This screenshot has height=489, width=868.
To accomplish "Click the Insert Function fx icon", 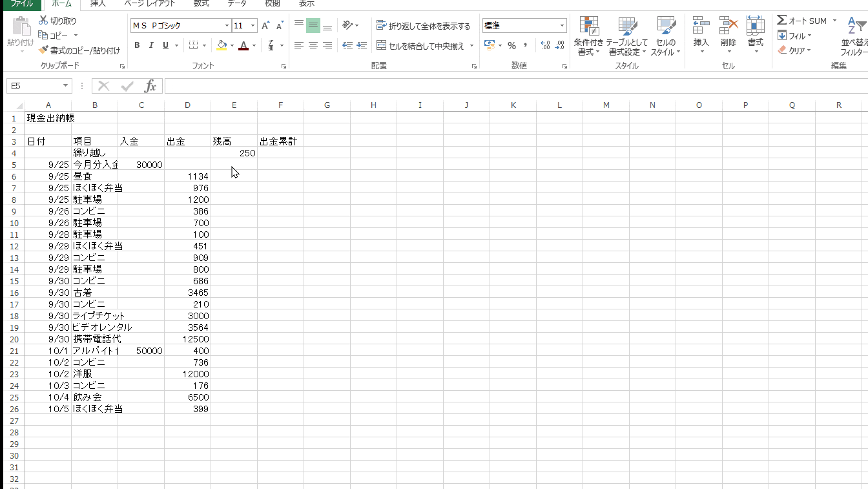I will (x=150, y=86).
